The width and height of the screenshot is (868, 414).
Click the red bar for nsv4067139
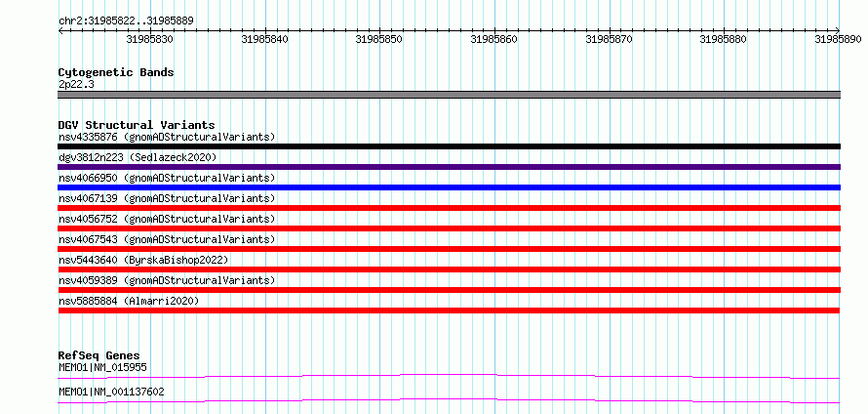pyautogui.click(x=450, y=208)
